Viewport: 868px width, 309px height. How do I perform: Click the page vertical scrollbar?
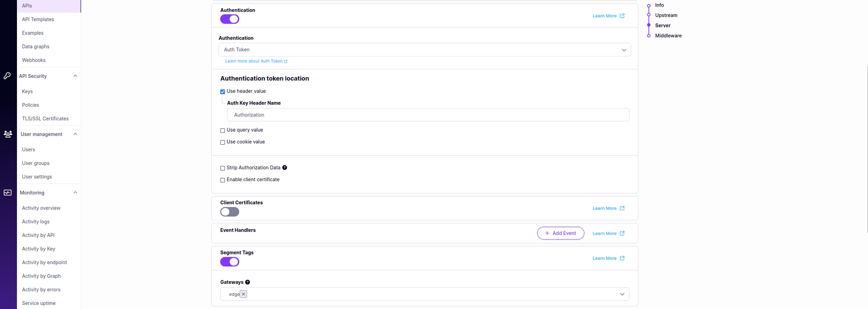(867, 150)
